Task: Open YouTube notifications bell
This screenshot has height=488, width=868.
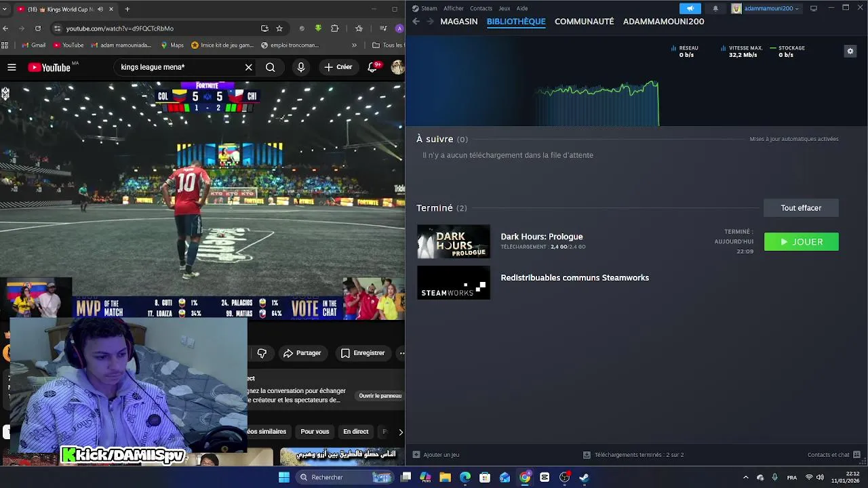Action: [x=372, y=67]
